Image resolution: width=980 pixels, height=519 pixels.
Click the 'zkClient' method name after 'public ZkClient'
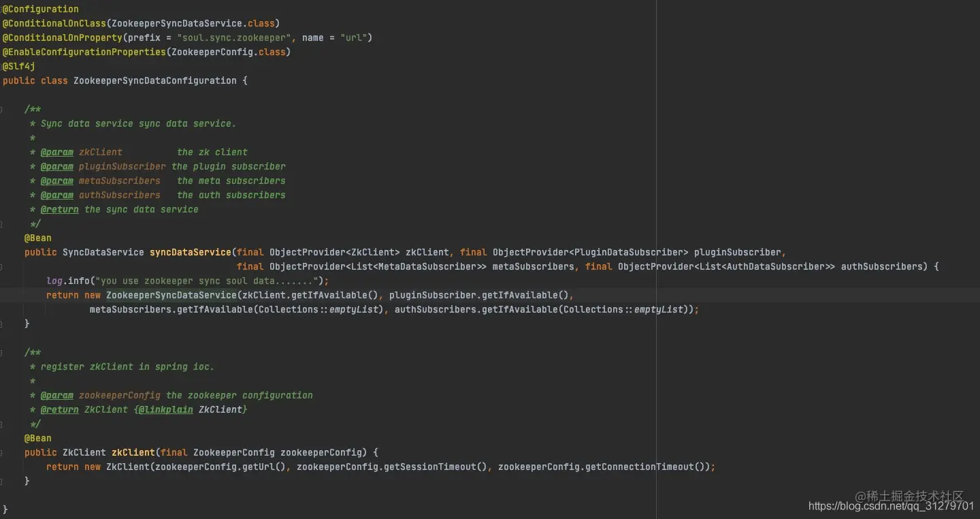133,452
